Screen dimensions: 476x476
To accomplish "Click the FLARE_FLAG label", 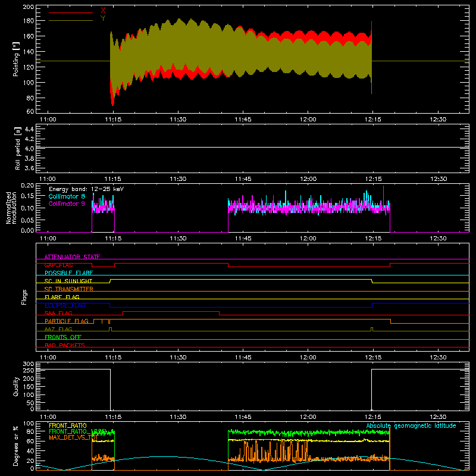I will coord(62,297).
